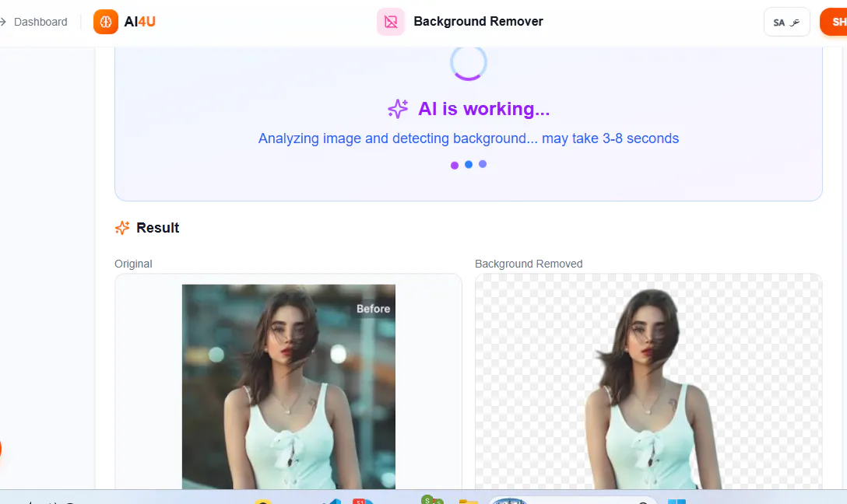Click the Background Removed label
Screen dimensions: 847x504
point(529,264)
